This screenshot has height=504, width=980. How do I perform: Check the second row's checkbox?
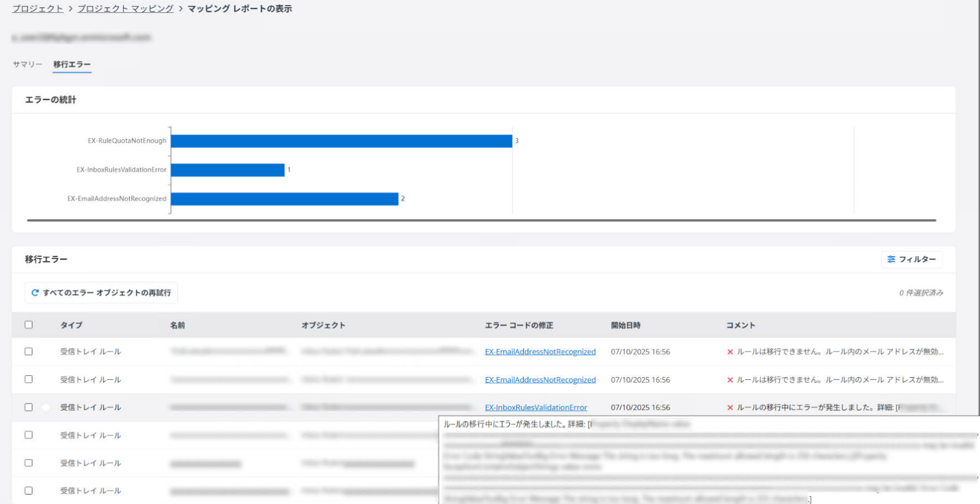click(29, 380)
